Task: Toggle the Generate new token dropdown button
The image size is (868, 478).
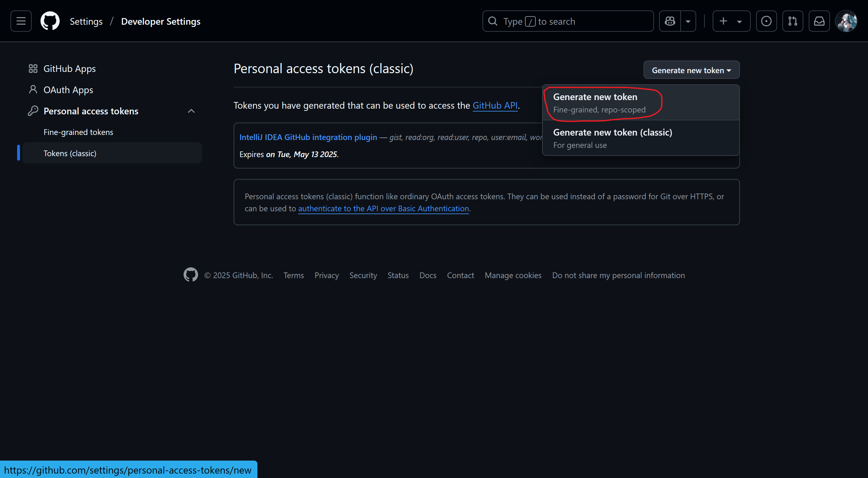Action: [691, 70]
